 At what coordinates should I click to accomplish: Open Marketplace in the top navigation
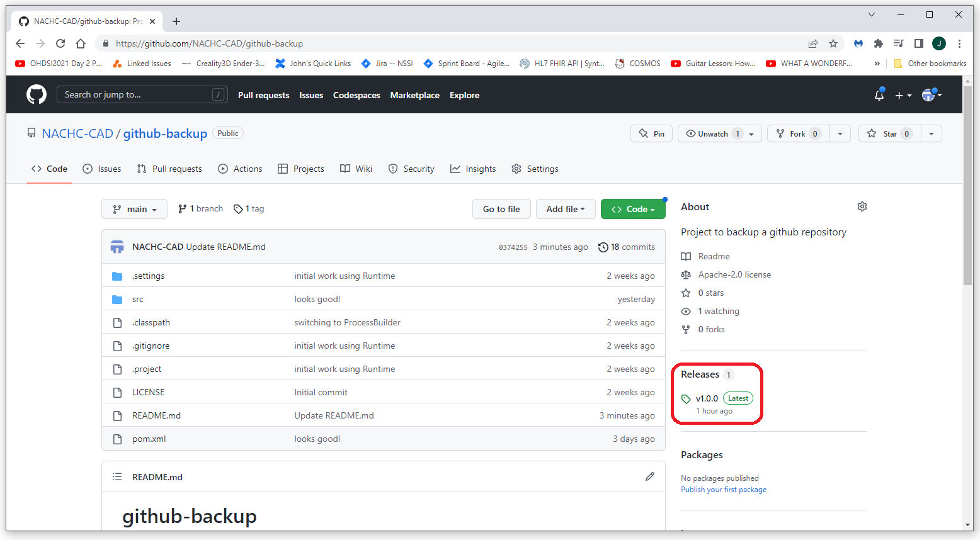[415, 95]
